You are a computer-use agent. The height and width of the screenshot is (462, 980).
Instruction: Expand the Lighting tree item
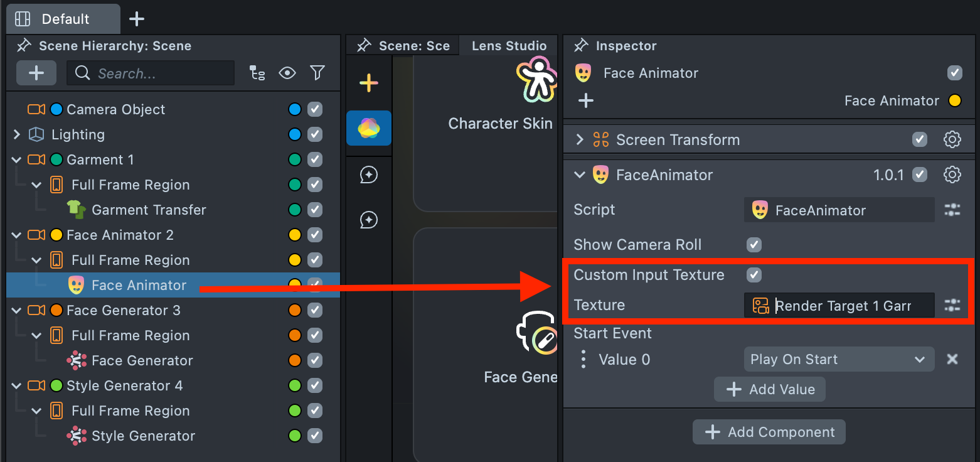coord(17,134)
